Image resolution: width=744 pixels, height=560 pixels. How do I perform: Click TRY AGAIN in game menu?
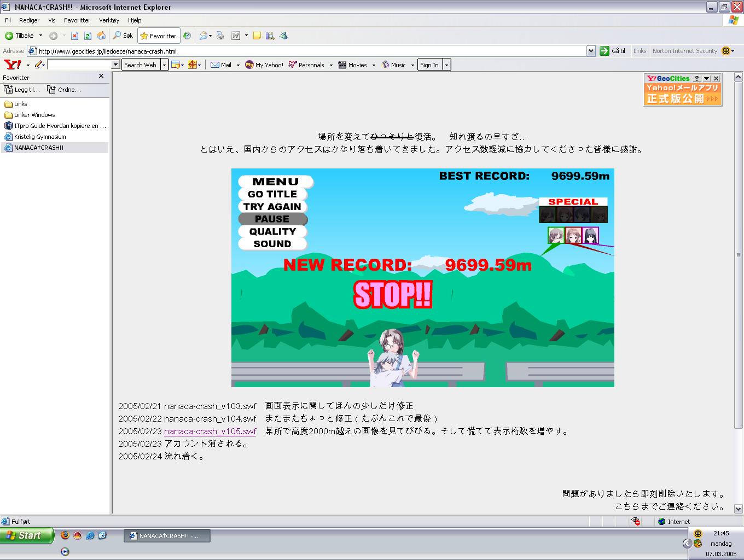(x=272, y=207)
